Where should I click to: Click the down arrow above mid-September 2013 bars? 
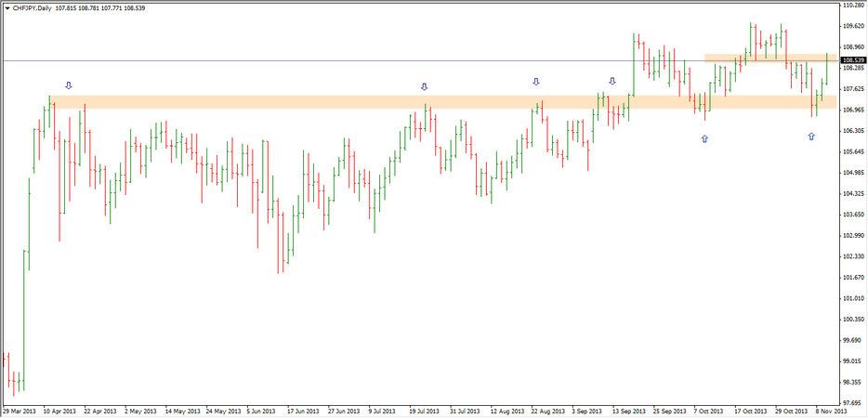click(x=612, y=82)
